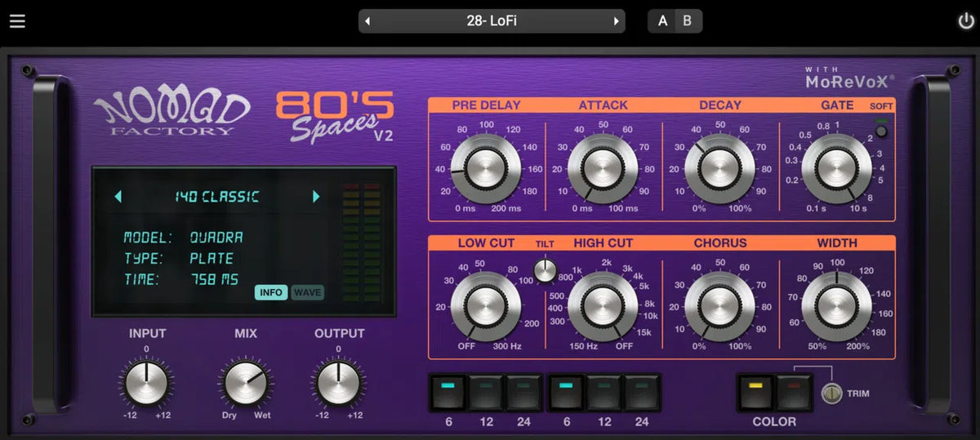Viewport: 980px width, 440px height.
Task: Select the A preset slot
Action: click(x=662, y=21)
